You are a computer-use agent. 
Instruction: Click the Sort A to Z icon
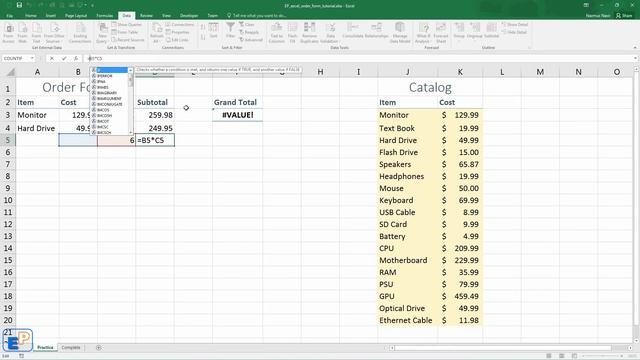[203, 27]
